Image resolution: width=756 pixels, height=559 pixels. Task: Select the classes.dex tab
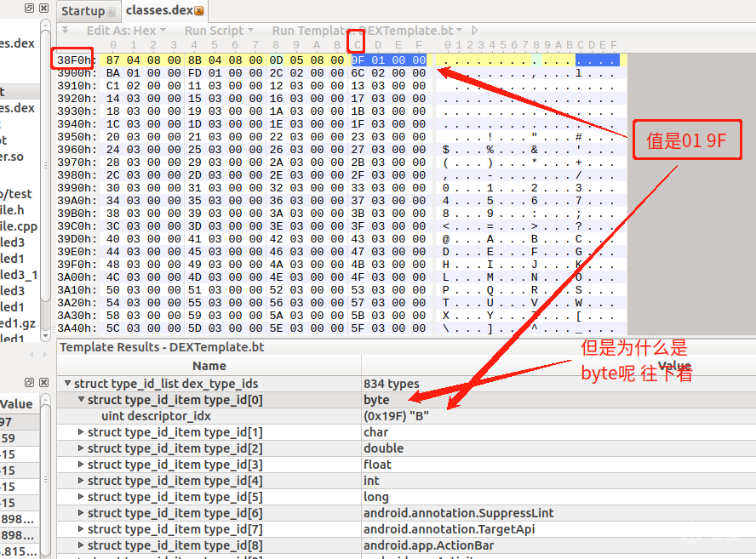[x=164, y=10]
